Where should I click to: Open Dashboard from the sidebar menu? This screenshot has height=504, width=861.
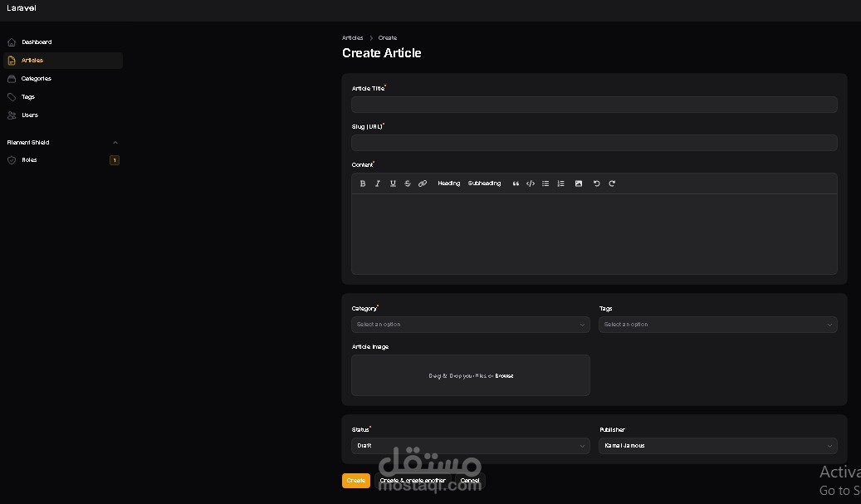[63, 42]
